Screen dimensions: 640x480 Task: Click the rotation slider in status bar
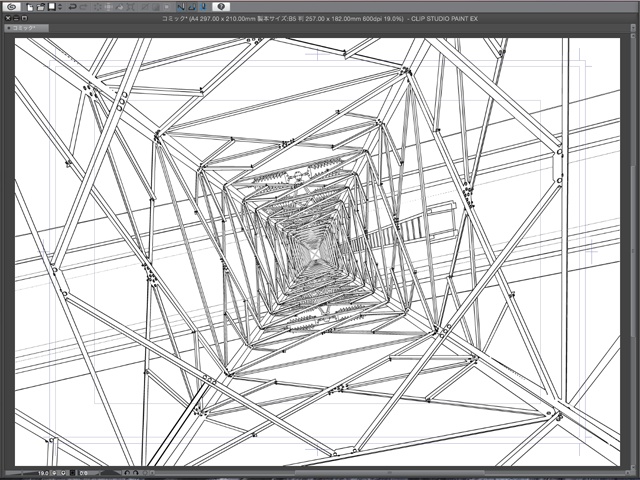[x=111, y=473]
